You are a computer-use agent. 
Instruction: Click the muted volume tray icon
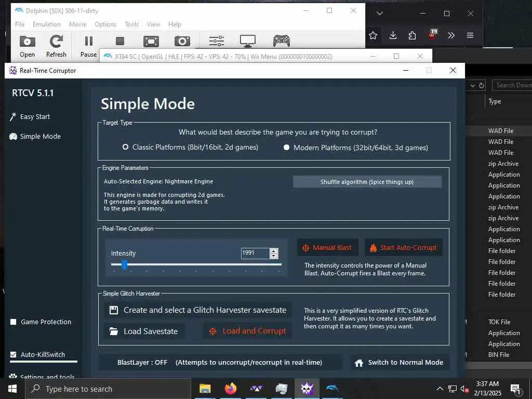coord(464,389)
